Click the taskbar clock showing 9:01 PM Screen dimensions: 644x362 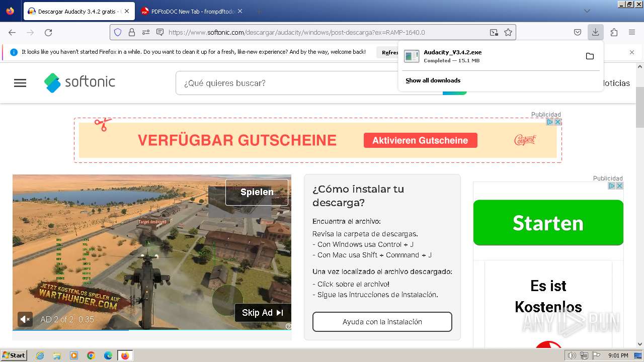(618, 355)
